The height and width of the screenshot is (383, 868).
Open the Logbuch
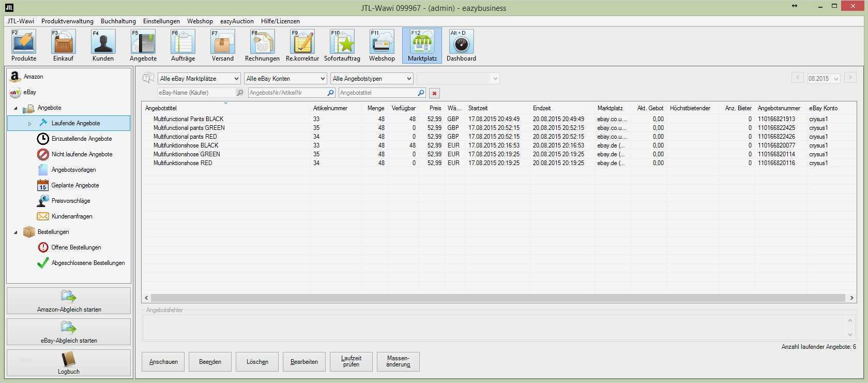[x=69, y=363]
